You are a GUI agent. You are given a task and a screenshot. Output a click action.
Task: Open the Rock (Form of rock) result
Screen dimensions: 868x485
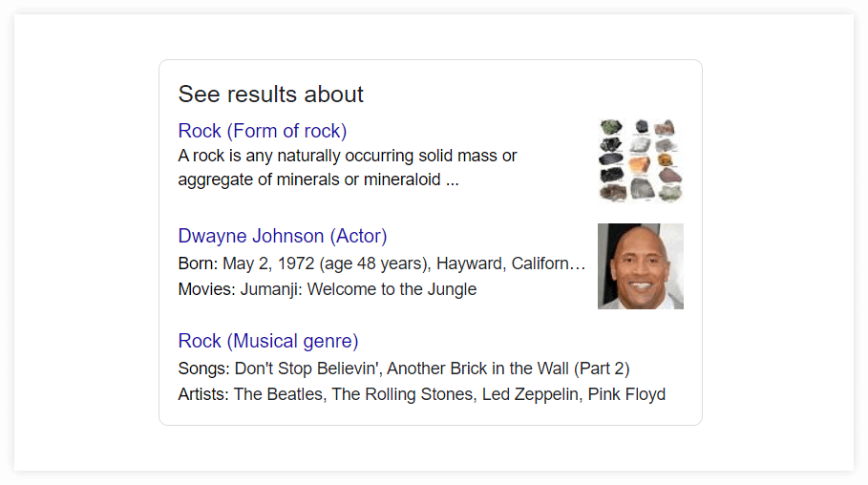point(262,131)
